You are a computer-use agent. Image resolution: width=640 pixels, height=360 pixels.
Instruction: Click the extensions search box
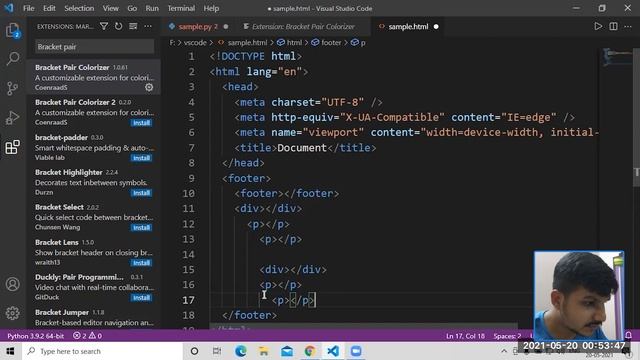pyautogui.click(x=95, y=47)
